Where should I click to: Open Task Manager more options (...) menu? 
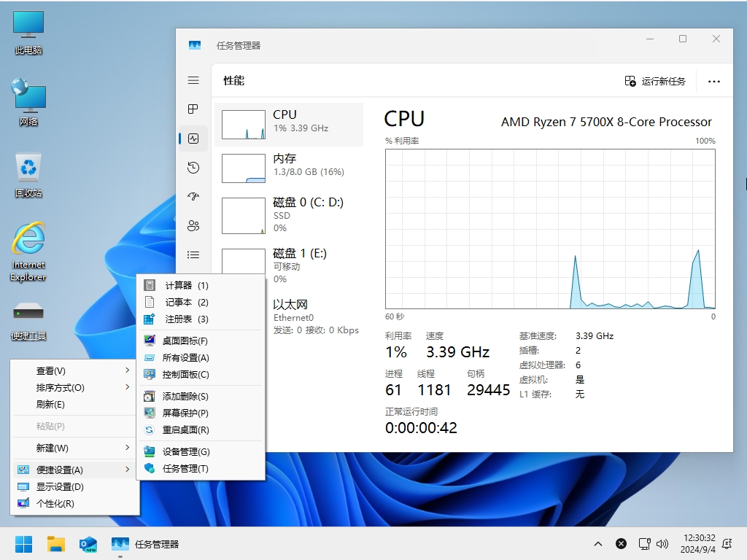pos(713,81)
